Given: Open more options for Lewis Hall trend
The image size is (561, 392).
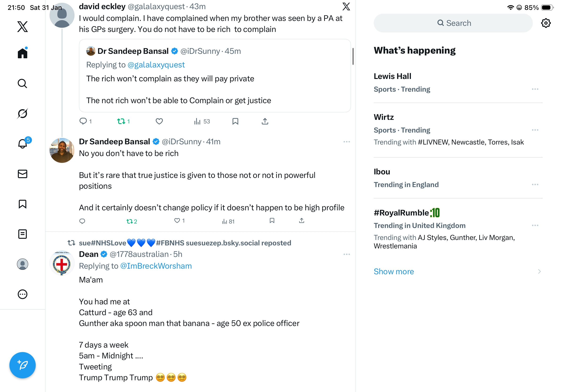Looking at the screenshot, I should click(535, 89).
